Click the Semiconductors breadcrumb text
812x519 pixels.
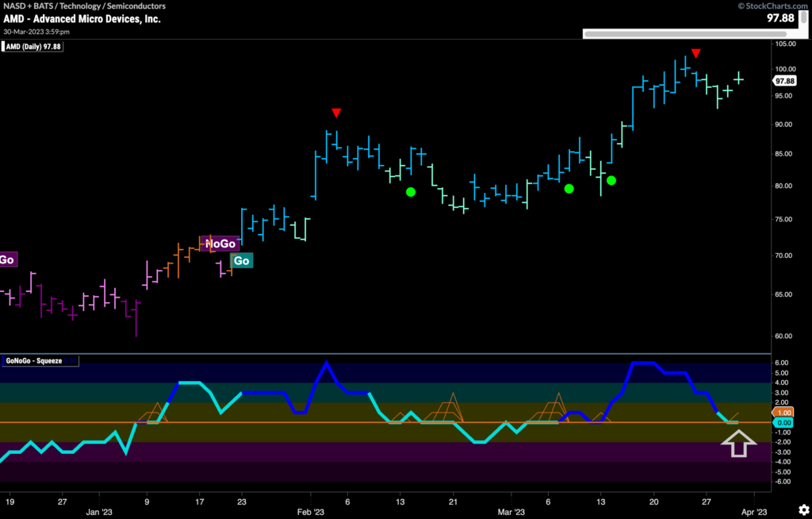pyautogui.click(x=139, y=6)
